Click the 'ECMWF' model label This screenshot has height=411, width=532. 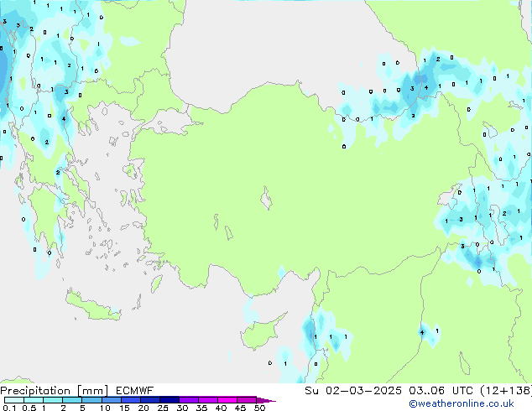tap(134, 391)
